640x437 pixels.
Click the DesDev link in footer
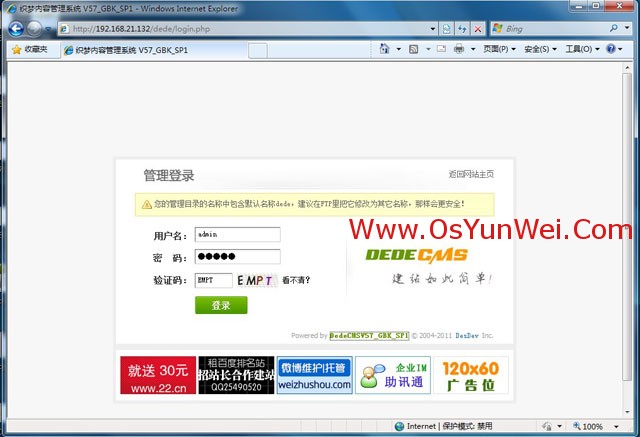click(467, 335)
